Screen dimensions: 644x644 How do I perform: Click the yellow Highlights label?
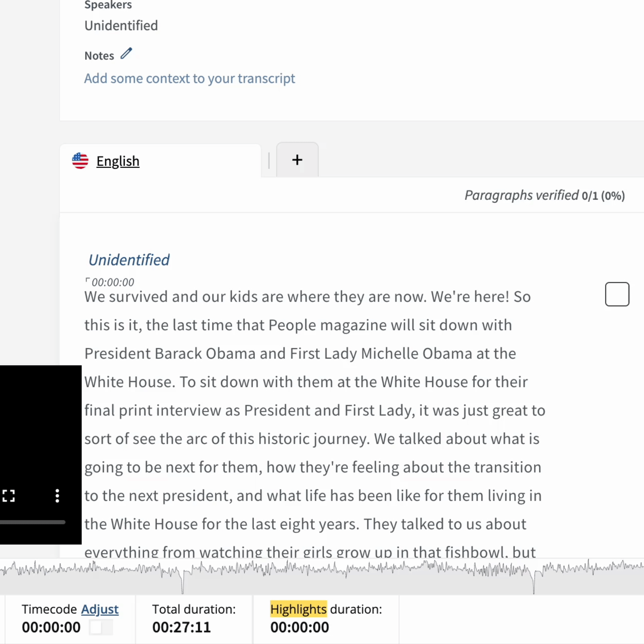[x=298, y=609]
